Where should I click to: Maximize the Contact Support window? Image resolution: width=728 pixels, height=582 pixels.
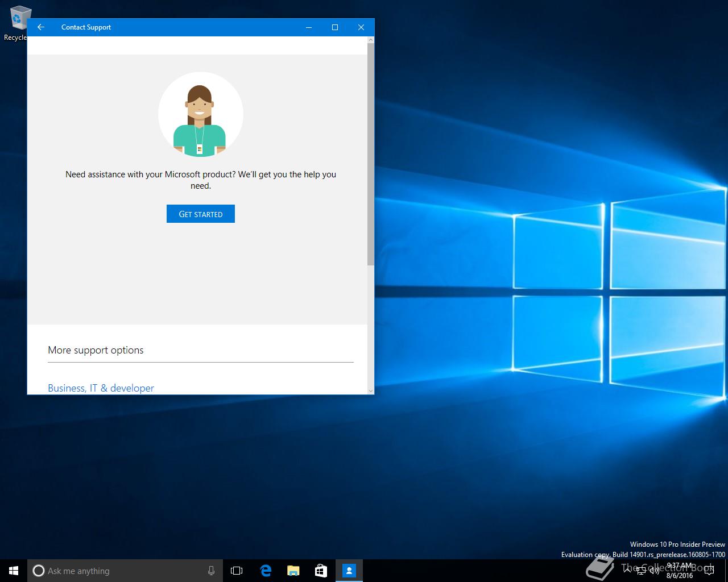(335, 27)
